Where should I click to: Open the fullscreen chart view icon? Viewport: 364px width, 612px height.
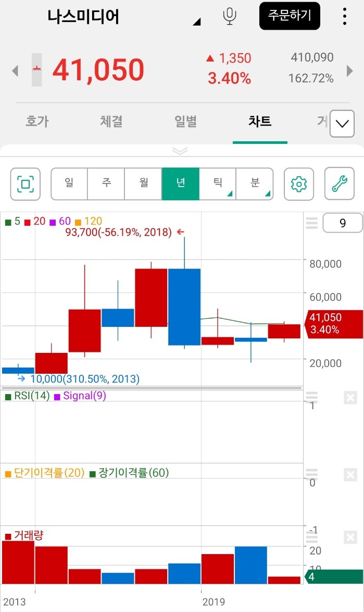(26, 184)
